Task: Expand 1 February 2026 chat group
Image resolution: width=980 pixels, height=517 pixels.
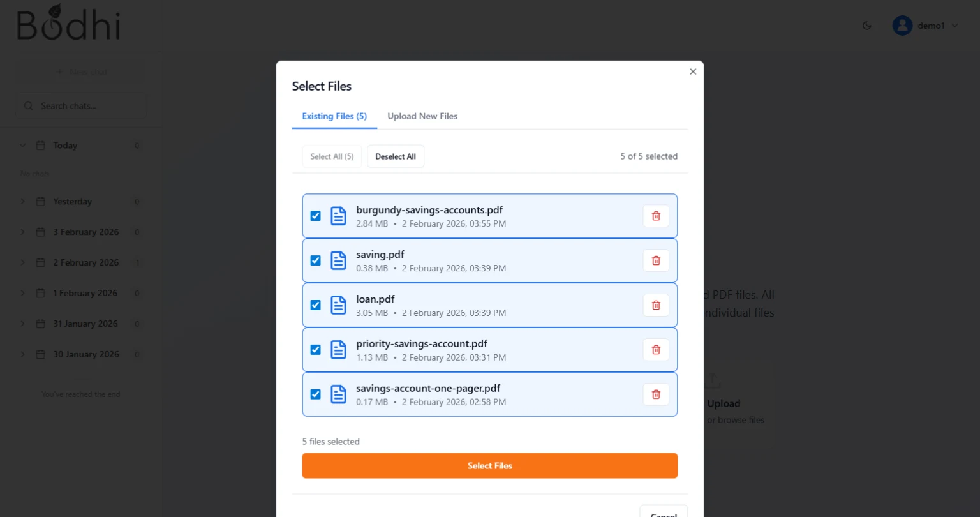Action: (x=23, y=294)
